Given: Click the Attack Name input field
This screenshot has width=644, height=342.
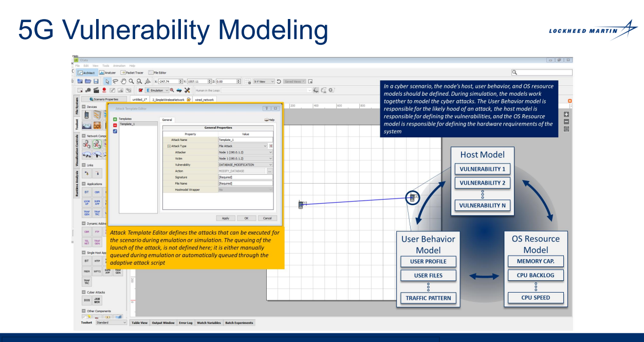Looking at the screenshot, I should pos(246,140).
